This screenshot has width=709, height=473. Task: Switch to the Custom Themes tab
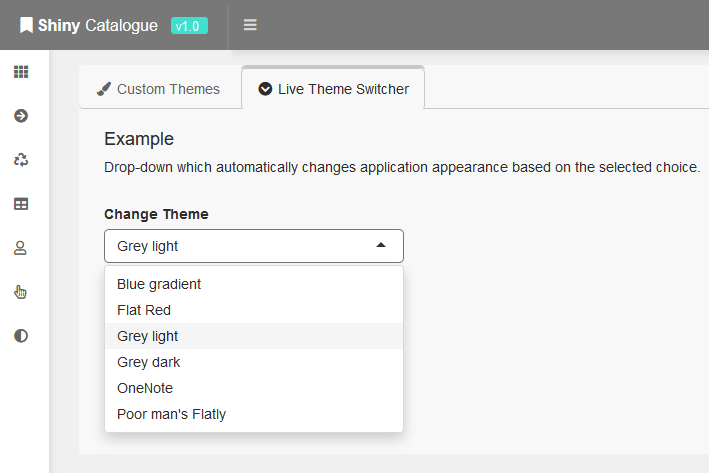pos(159,89)
